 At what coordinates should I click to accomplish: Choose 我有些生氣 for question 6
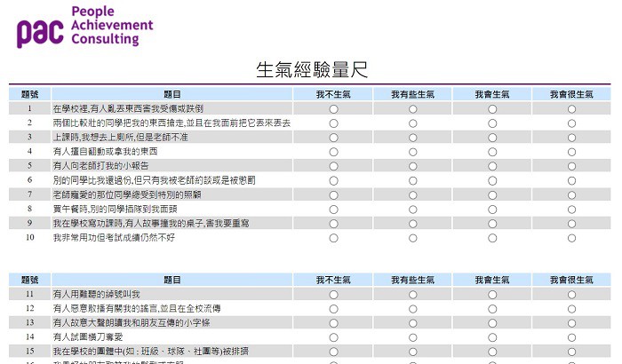412,180
